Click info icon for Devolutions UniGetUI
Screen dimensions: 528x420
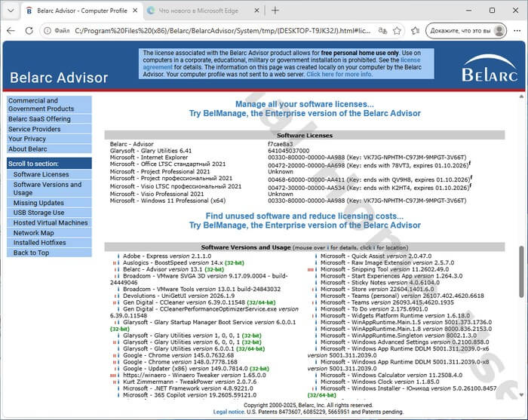(x=118, y=296)
